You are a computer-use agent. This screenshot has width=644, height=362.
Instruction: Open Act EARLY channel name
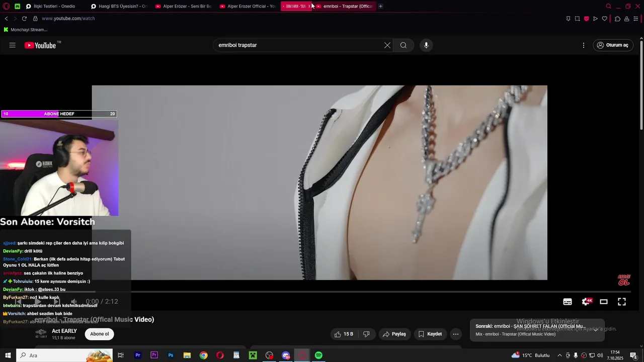tap(64, 331)
